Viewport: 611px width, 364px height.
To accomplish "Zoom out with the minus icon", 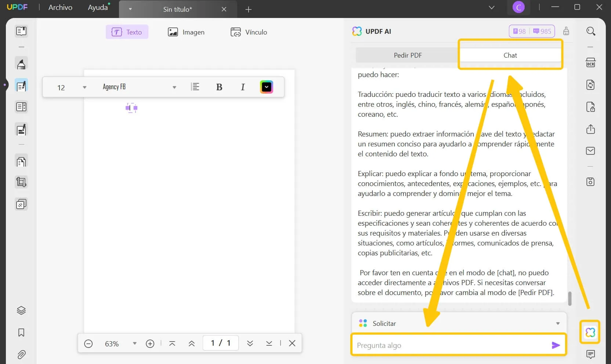I will (88, 343).
